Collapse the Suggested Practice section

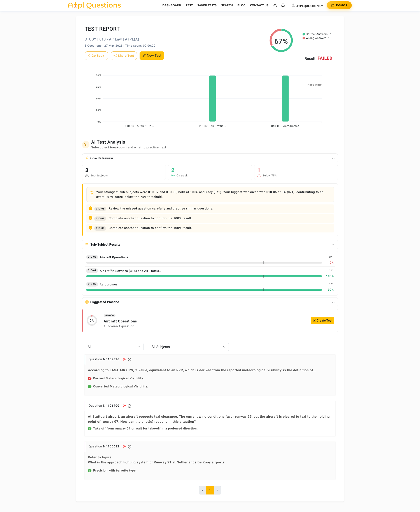(333, 302)
